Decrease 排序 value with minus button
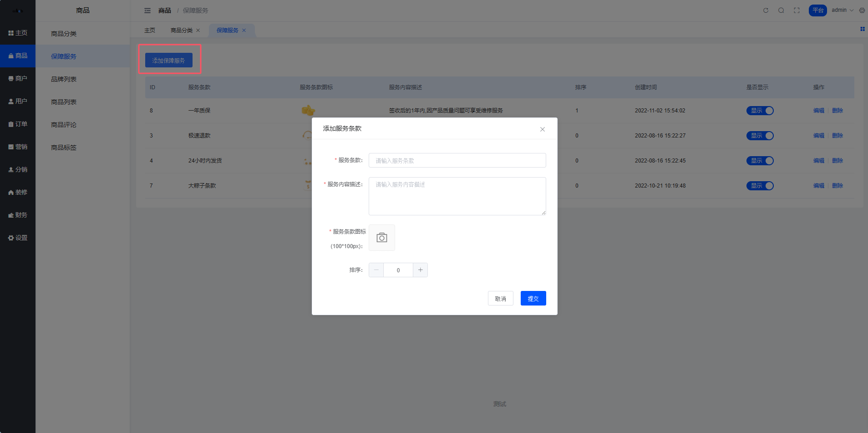 (376, 270)
